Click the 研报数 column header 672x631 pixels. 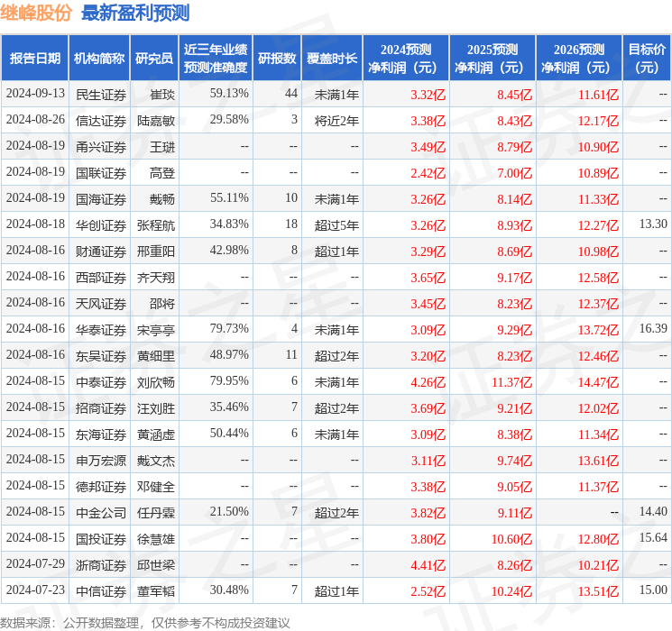point(277,58)
